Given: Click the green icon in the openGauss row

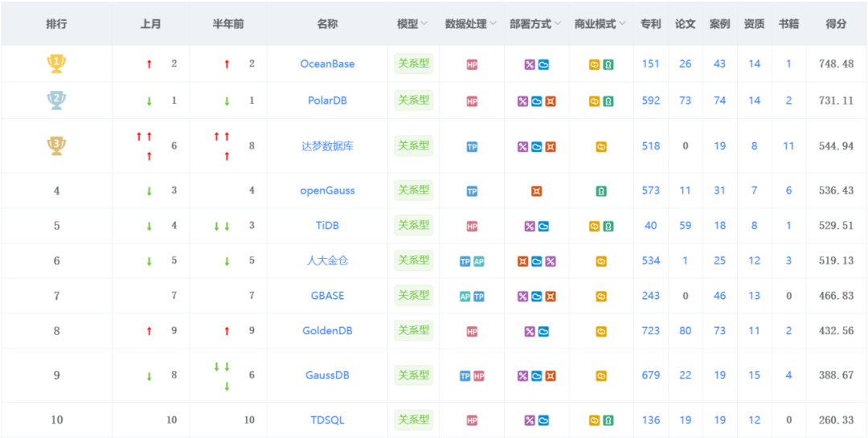Looking at the screenshot, I should [x=601, y=191].
